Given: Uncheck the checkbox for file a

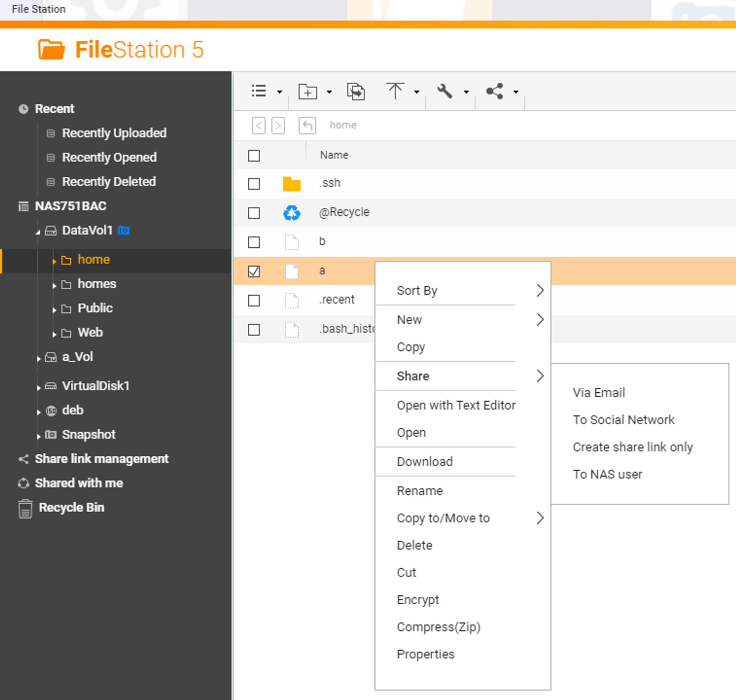Looking at the screenshot, I should pyautogui.click(x=254, y=271).
